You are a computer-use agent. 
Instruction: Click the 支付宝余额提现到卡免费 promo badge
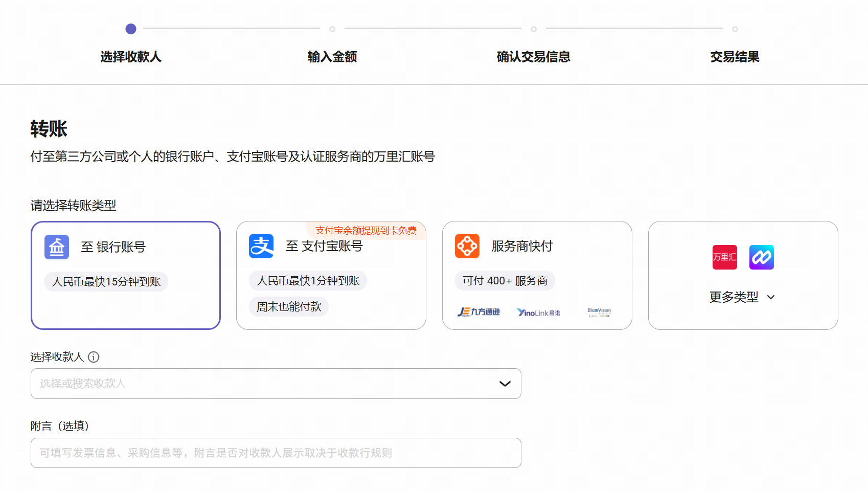366,231
